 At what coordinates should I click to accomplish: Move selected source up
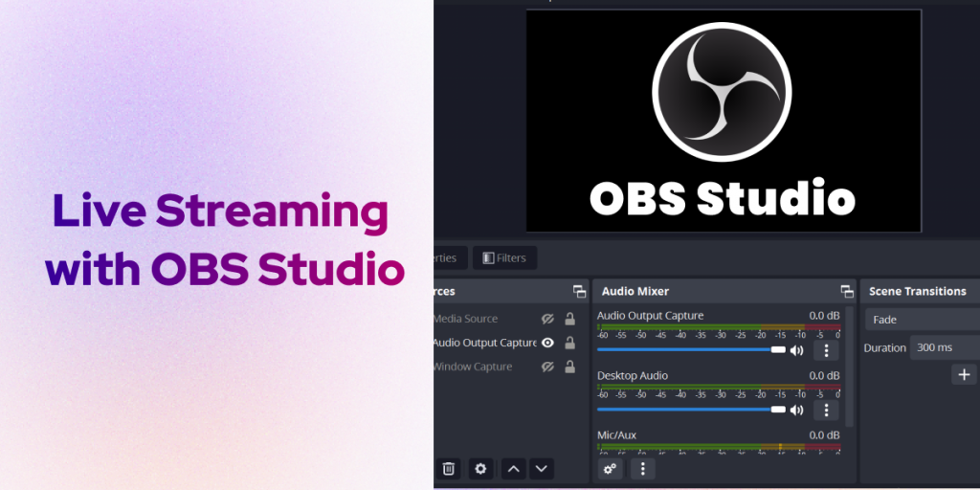pos(513,468)
